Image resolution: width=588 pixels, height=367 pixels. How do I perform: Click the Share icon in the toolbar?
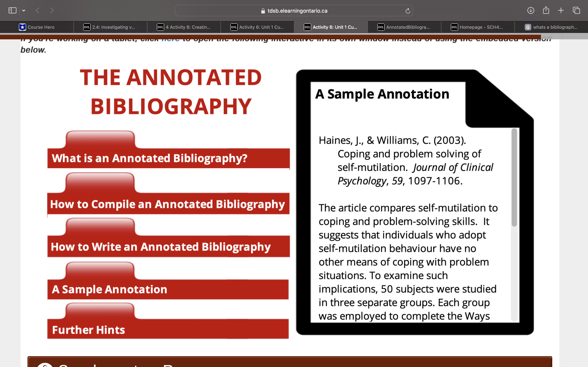pos(546,10)
